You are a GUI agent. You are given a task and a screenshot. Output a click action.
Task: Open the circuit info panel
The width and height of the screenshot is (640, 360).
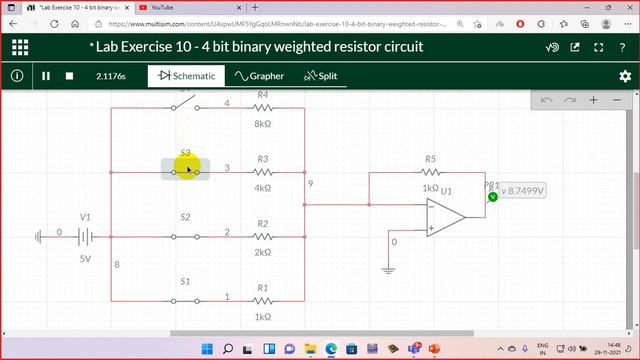(x=17, y=76)
